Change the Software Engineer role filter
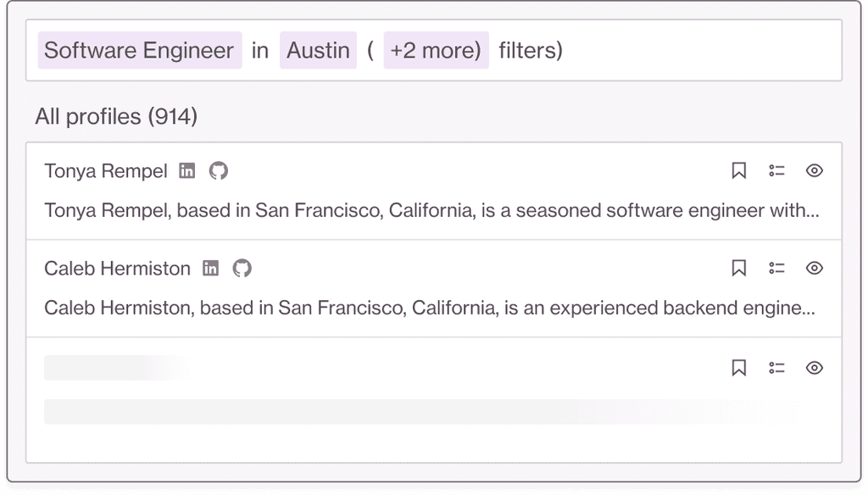868x495 pixels. 139,51
